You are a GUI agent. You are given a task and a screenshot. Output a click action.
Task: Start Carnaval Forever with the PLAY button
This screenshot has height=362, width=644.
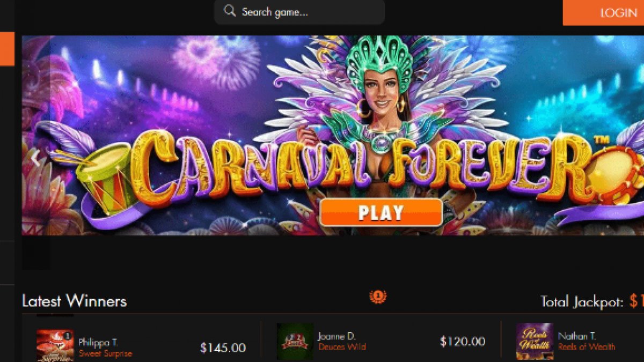coord(381,212)
